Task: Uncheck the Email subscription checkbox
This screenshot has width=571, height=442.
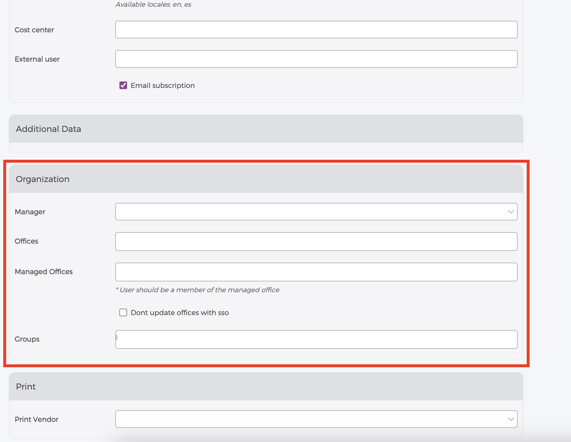Action: point(123,85)
